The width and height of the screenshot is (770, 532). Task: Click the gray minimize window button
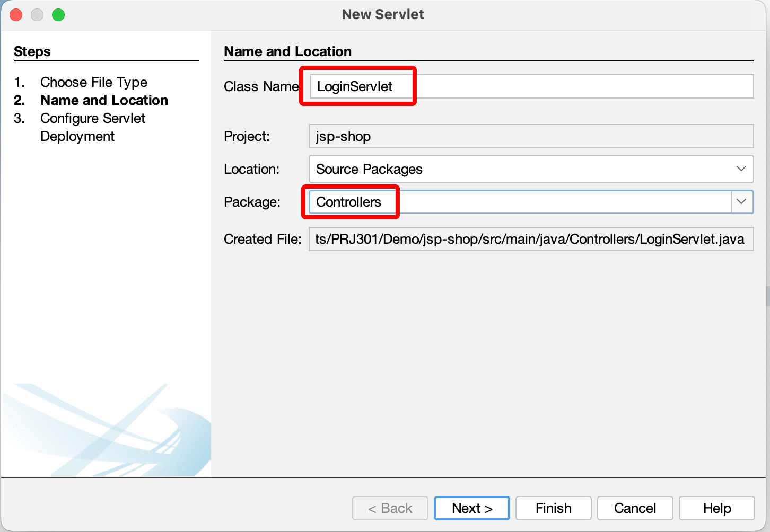pos(37,15)
